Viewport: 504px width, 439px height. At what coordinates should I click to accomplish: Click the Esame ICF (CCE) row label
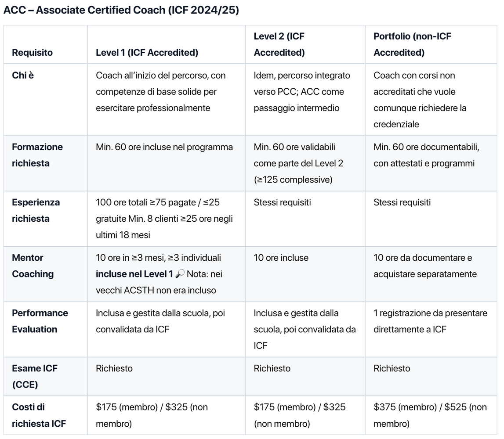[34, 376]
